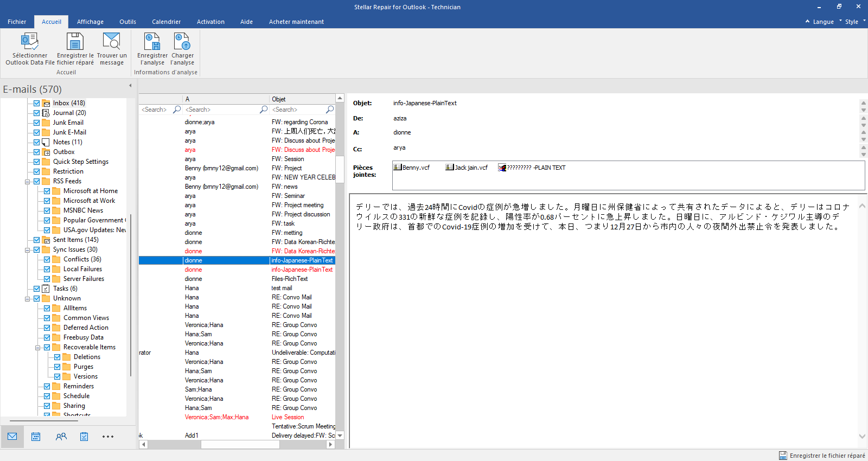Click search magnifier in A column
The image size is (868, 461).
tap(264, 110)
